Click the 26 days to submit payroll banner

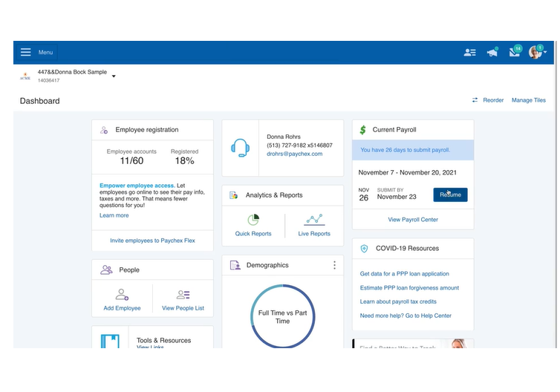[x=413, y=150]
